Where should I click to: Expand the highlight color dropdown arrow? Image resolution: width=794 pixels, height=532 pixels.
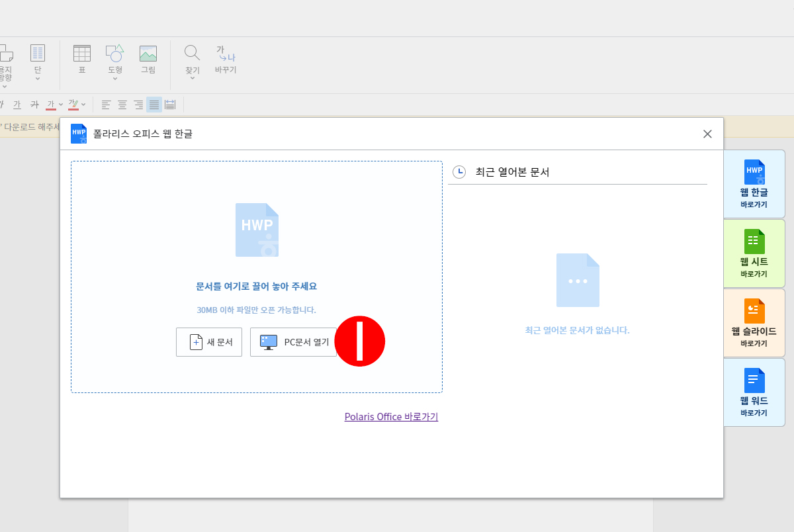[x=83, y=105]
